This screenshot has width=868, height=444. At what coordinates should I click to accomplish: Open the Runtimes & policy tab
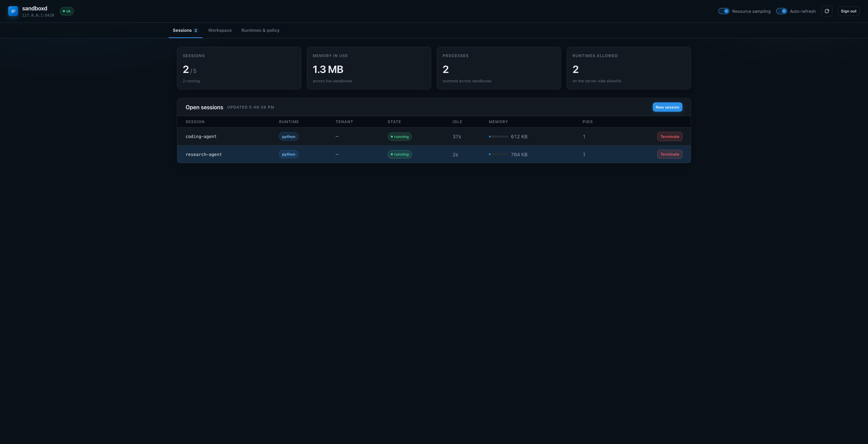click(x=260, y=30)
